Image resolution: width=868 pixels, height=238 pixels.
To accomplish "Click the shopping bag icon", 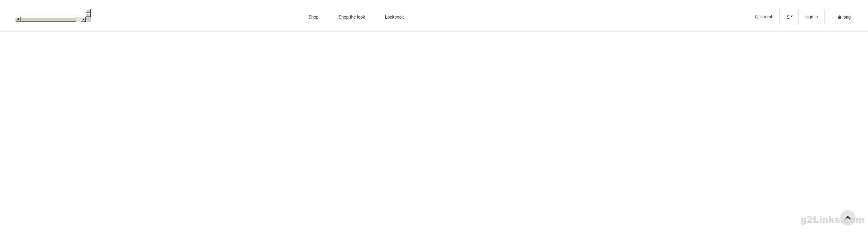I will [839, 17].
